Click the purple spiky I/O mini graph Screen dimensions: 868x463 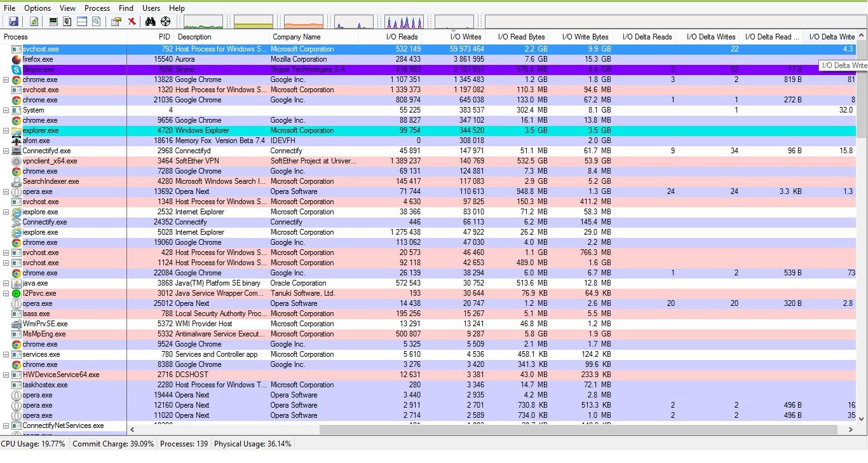[x=404, y=22]
